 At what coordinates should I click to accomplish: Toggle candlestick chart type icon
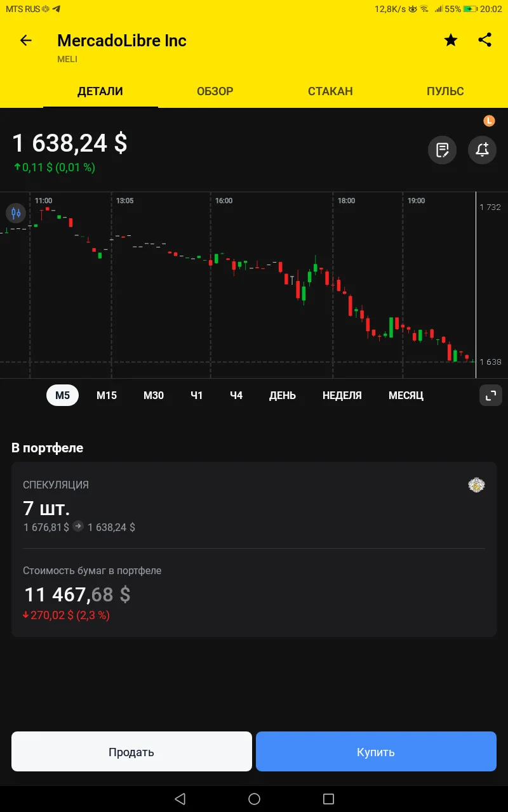[x=16, y=213]
